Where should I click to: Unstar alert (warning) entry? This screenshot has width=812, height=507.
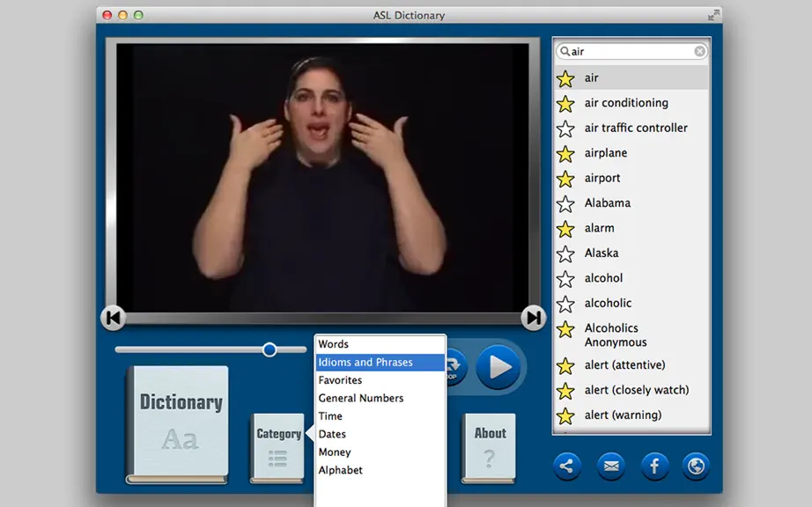565,415
